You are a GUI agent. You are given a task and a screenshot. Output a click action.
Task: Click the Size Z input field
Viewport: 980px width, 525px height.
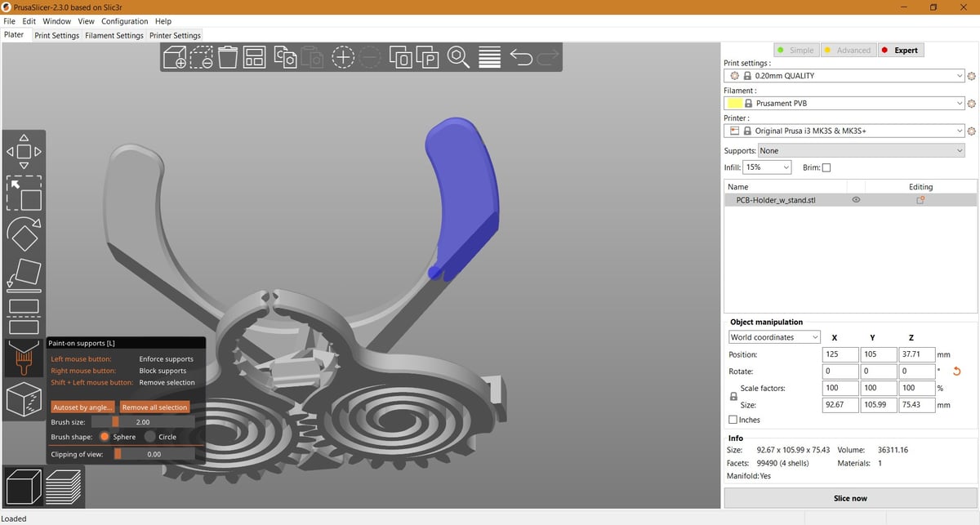click(915, 405)
